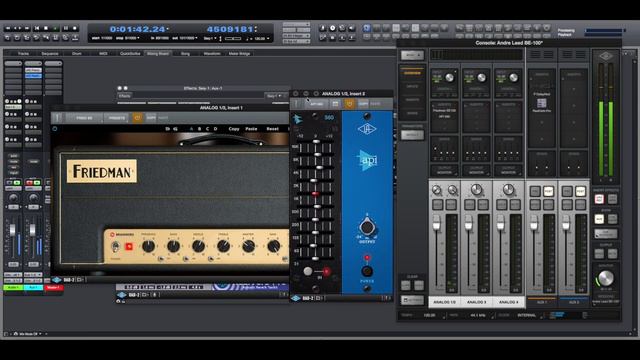Click the 500 Hz band slider on API 560

[316, 207]
